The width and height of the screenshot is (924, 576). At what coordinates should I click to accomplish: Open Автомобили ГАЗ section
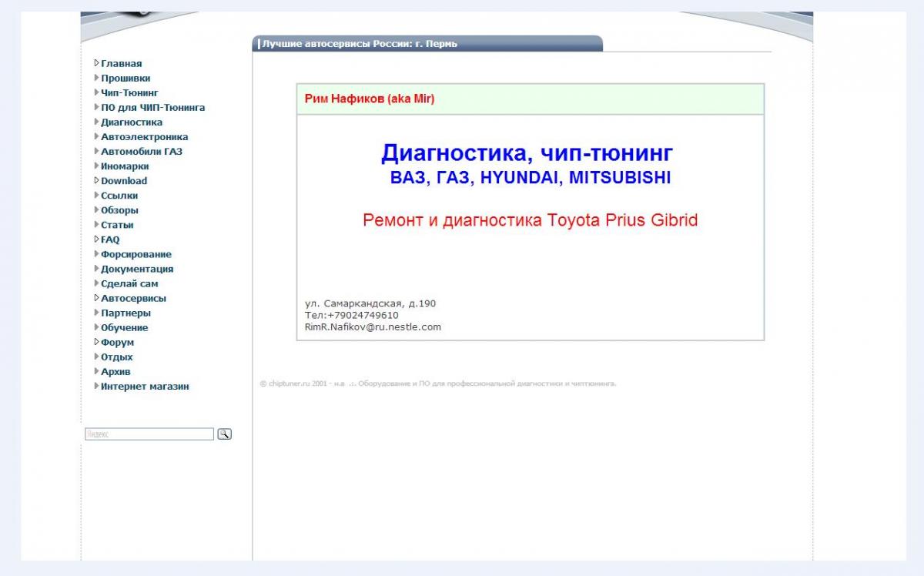pyautogui.click(x=142, y=152)
